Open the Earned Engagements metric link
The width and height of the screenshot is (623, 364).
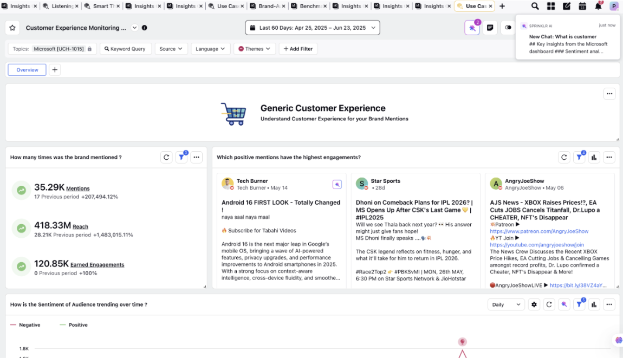click(98, 265)
